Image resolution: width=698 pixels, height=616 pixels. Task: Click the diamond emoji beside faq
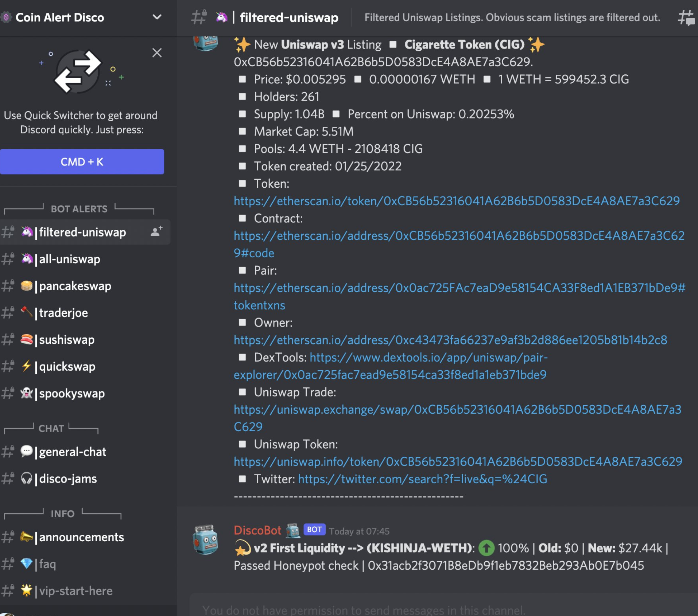[27, 564]
